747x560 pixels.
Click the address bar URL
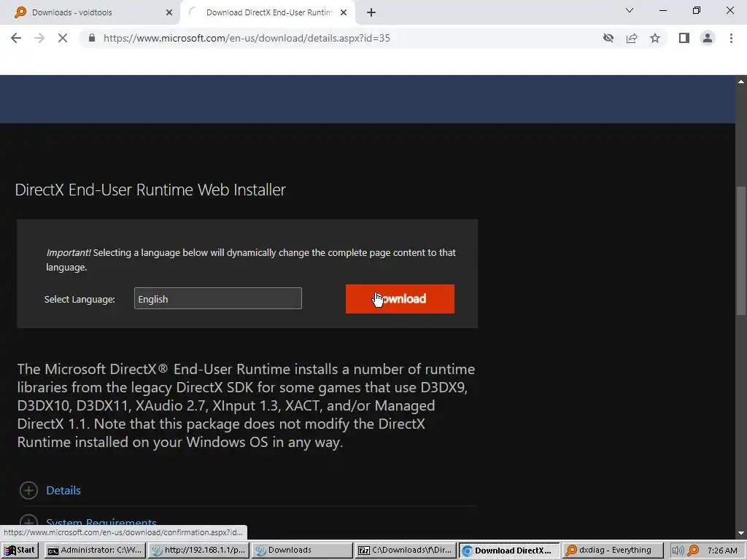click(247, 38)
